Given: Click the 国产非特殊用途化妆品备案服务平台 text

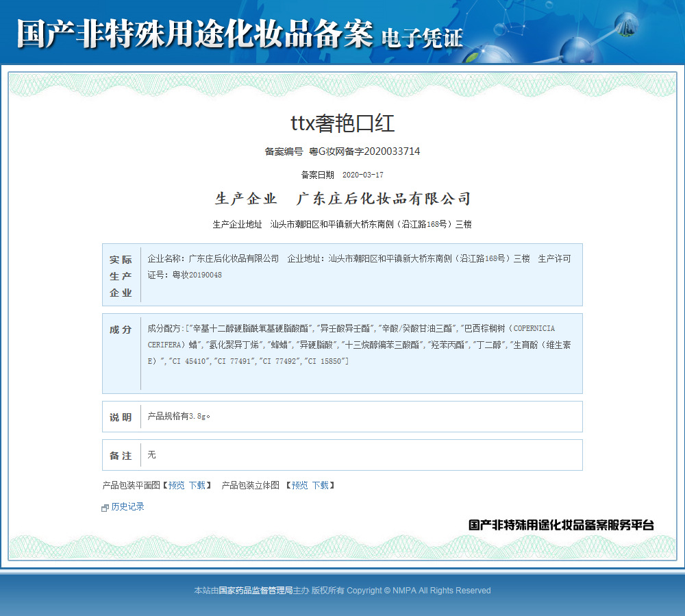Looking at the screenshot, I should pyautogui.click(x=562, y=525).
